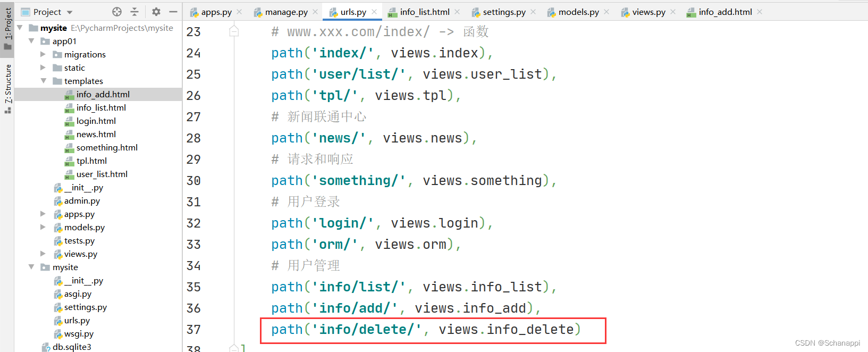868x352 pixels.
Task: Open the Project panel settings gear
Action: (x=156, y=12)
